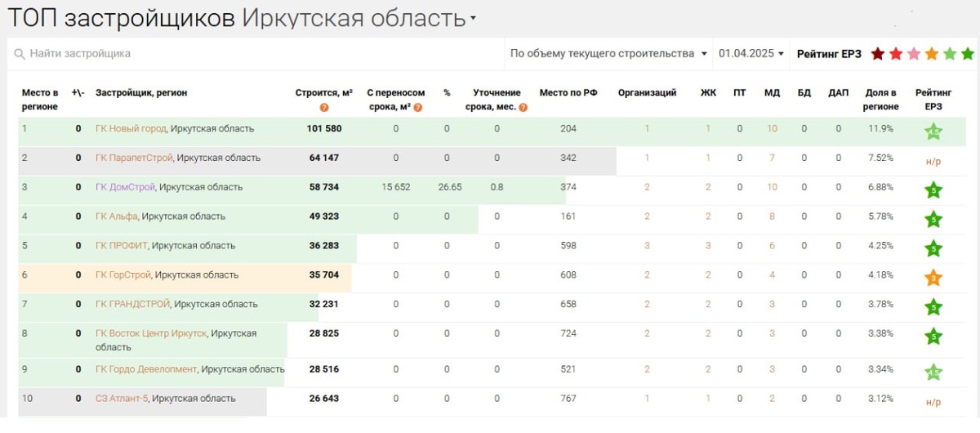This screenshot has width=980, height=433.
Task: Click the "Застройщик, регион" column header
Action: point(141,93)
